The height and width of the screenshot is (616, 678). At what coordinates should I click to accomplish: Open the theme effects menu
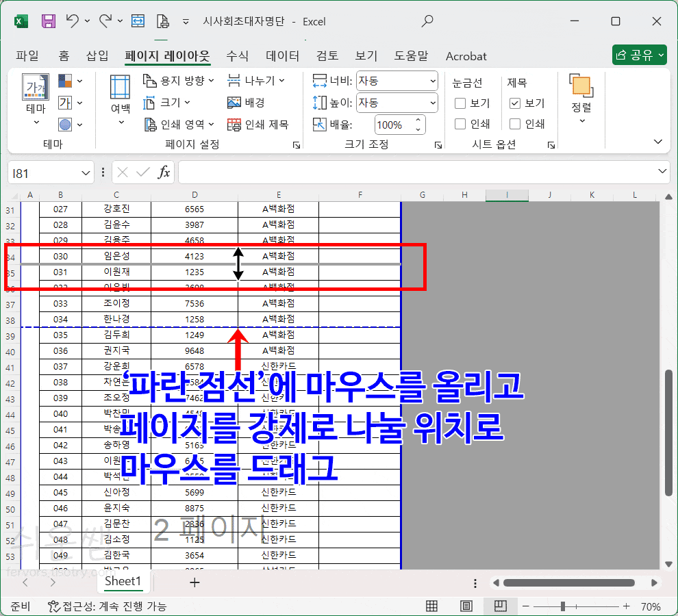point(70,125)
